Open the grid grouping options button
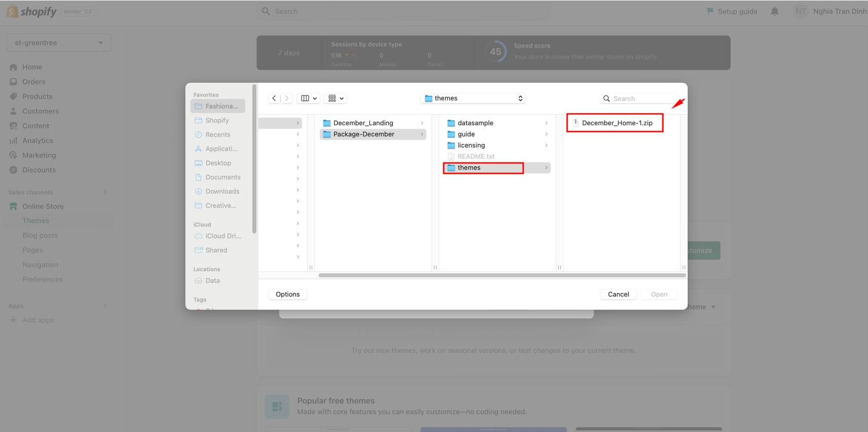The width and height of the screenshot is (868, 432). click(336, 98)
